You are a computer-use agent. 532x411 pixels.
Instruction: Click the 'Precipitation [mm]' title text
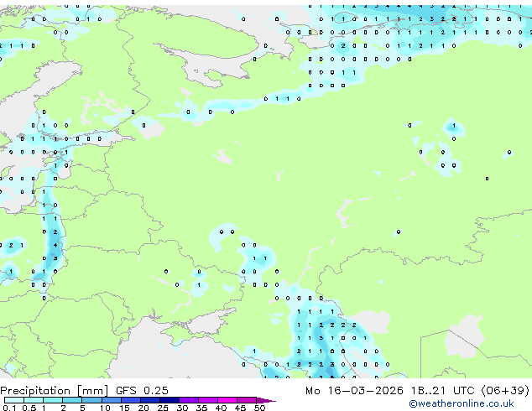(55, 391)
